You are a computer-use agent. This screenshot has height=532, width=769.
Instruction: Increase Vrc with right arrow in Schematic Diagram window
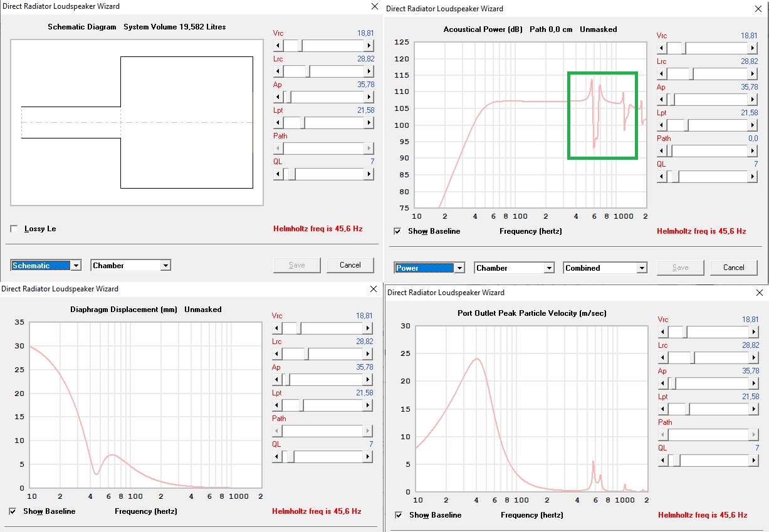tap(369, 46)
